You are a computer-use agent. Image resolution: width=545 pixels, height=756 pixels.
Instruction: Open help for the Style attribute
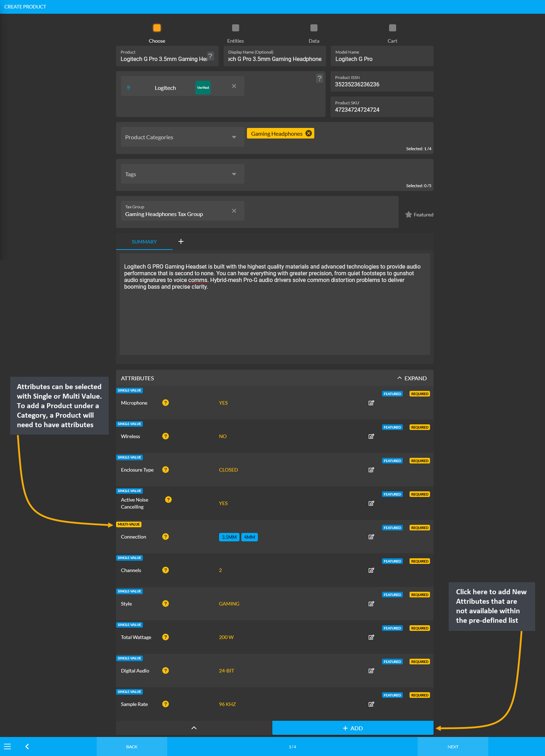coord(165,603)
